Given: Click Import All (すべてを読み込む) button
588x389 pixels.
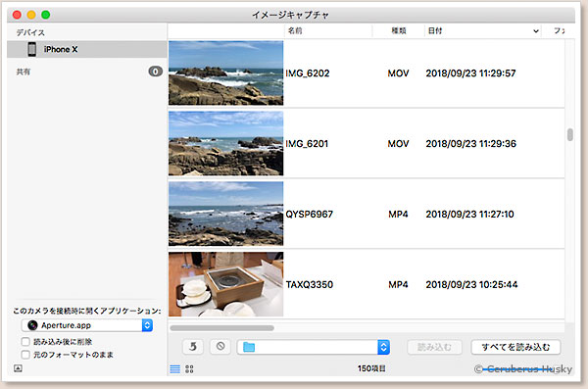Looking at the screenshot, I should (516, 347).
